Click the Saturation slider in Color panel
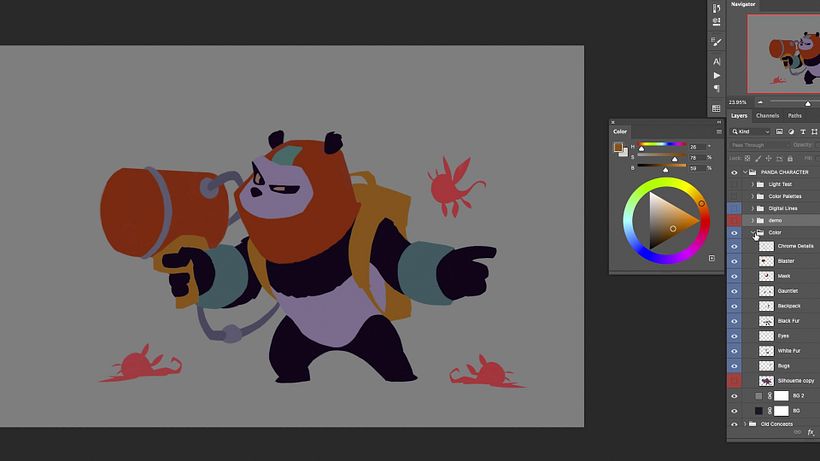 click(662, 155)
